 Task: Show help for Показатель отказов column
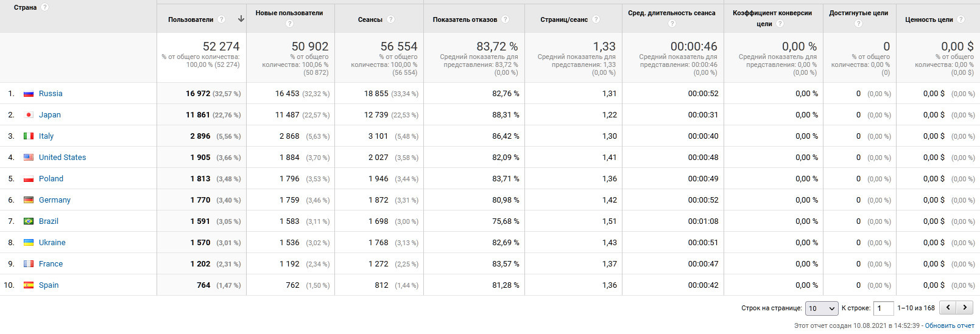pyautogui.click(x=506, y=19)
